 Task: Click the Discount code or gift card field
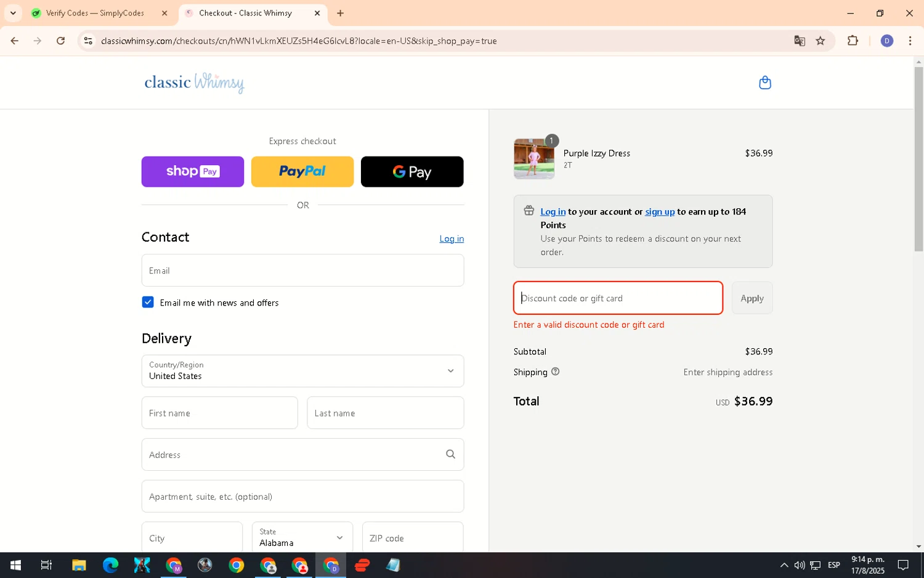[x=618, y=298]
